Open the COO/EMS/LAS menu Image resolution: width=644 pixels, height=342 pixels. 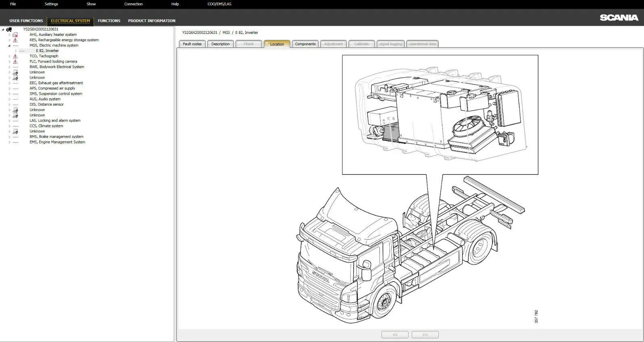click(x=219, y=4)
